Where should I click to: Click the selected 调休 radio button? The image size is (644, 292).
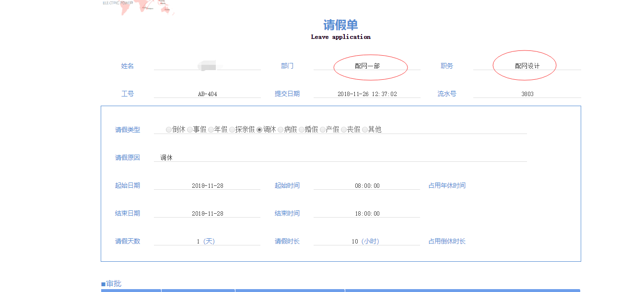[259, 130]
